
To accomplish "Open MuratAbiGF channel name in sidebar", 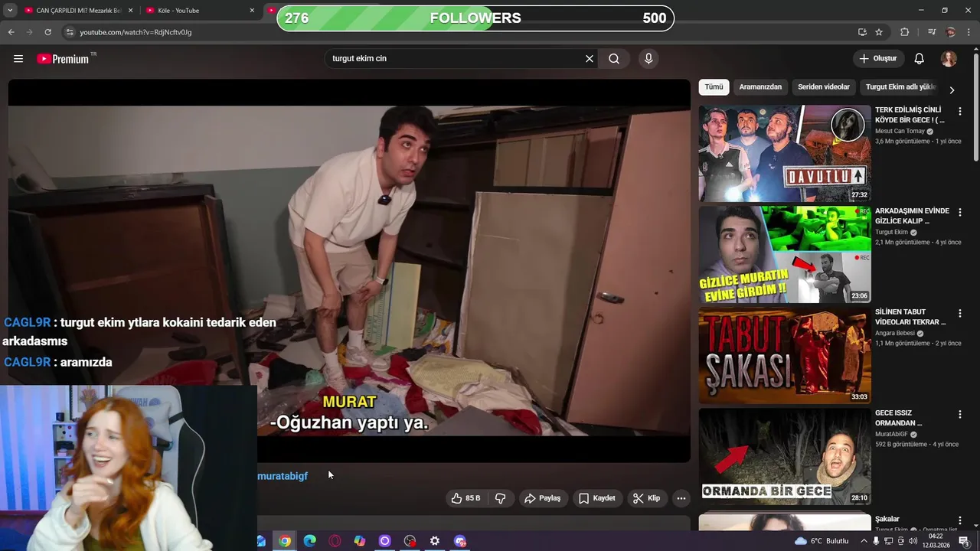I will pos(891,435).
